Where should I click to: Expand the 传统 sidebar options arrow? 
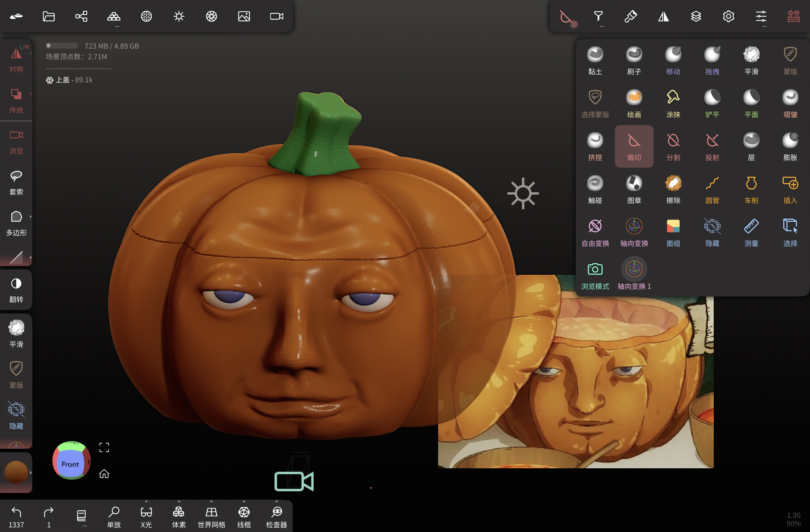(31, 94)
